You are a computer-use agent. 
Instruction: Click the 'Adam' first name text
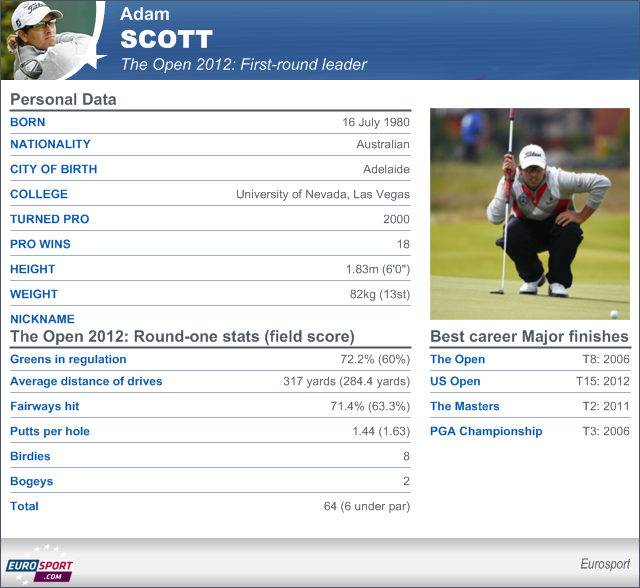pos(145,14)
